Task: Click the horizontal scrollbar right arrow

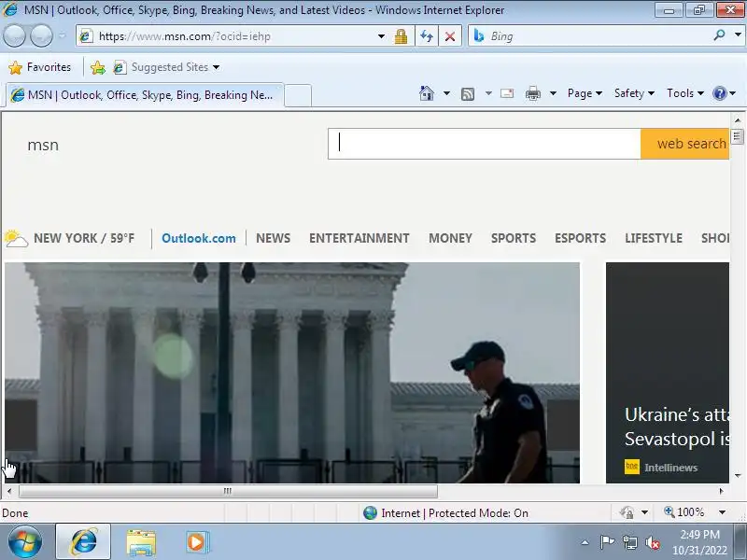Action: click(721, 491)
